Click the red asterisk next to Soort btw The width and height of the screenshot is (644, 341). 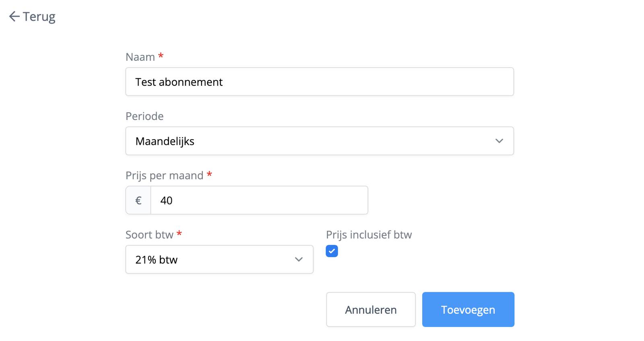(x=180, y=234)
